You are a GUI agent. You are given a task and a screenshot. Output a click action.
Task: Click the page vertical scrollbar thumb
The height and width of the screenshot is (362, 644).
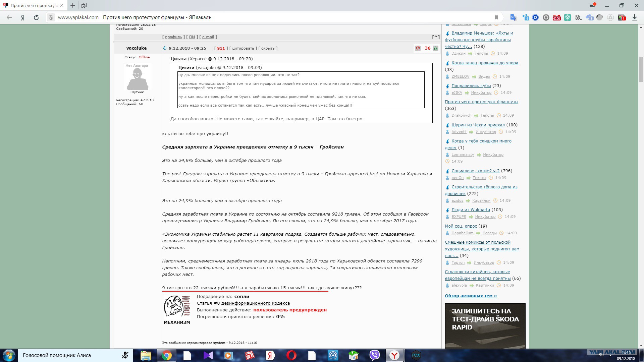[641, 69]
